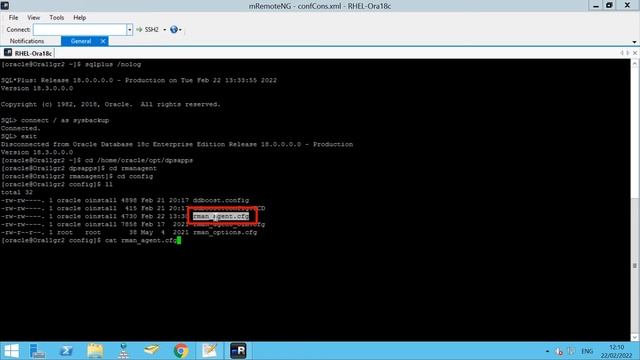Open the notepad editor taskbar icon
640x360 pixels.
click(209, 351)
